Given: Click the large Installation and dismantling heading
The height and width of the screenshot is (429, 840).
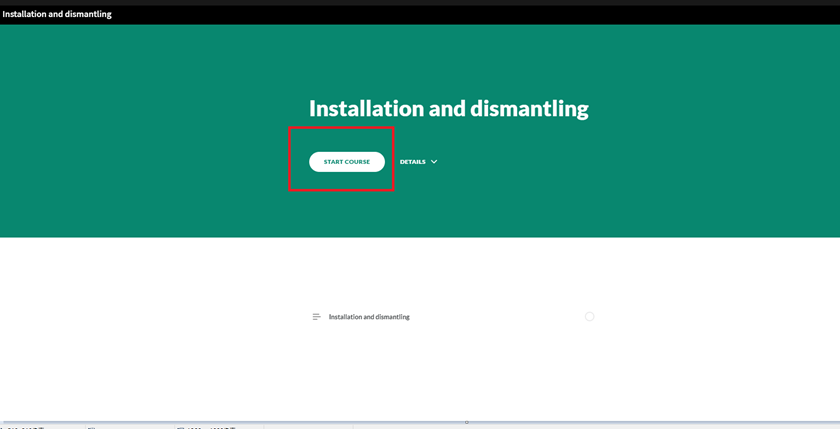Looking at the screenshot, I should click(448, 108).
